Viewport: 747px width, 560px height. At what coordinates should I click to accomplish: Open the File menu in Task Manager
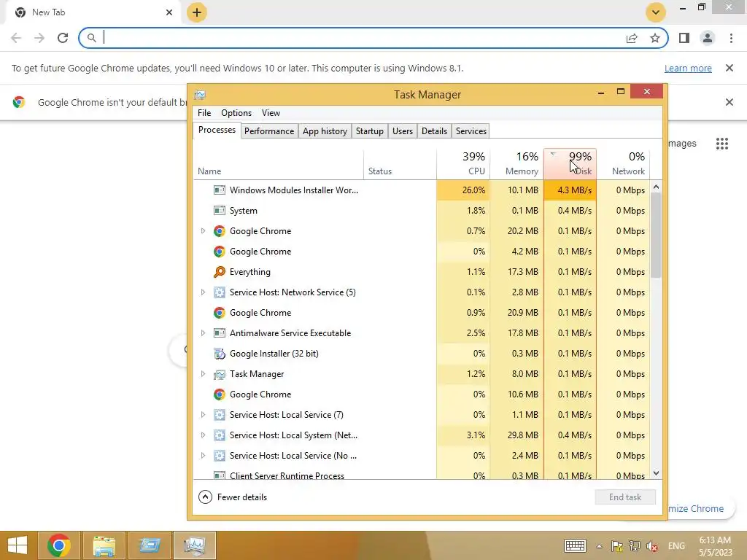(x=204, y=113)
